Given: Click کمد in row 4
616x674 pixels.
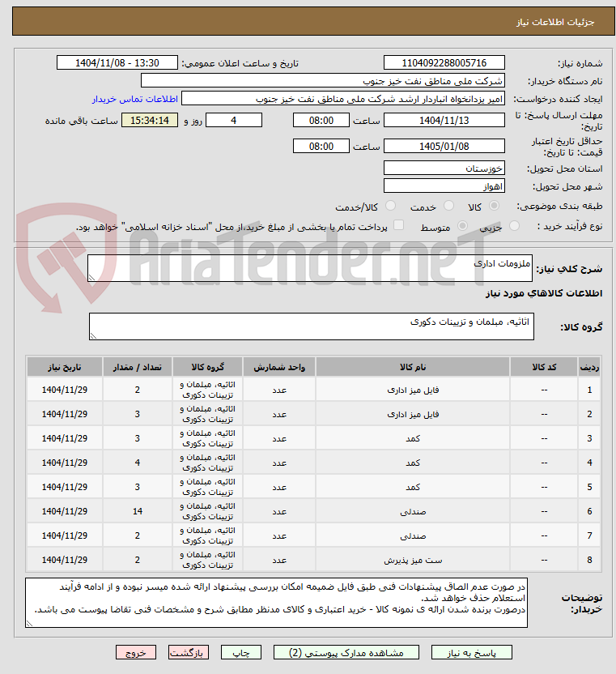Looking at the screenshot, I should [x=413, y=463].
